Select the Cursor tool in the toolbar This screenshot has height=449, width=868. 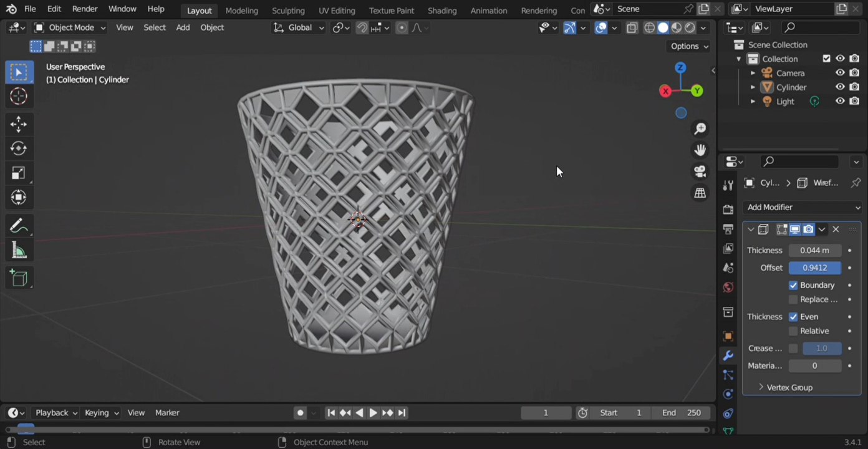point(19,96)
